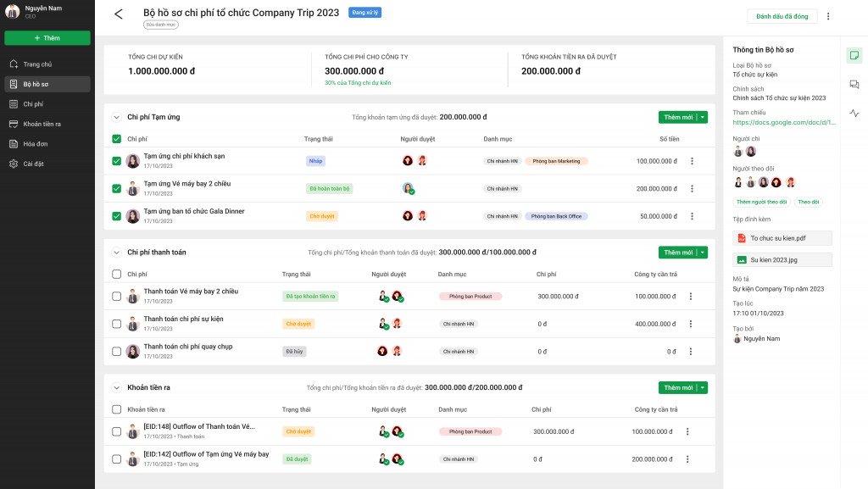Uncheck Tạm ứng ban tổ chức Gala Dinner row
This screenshot has height=489, width=868.
click(x=116, y=216)
